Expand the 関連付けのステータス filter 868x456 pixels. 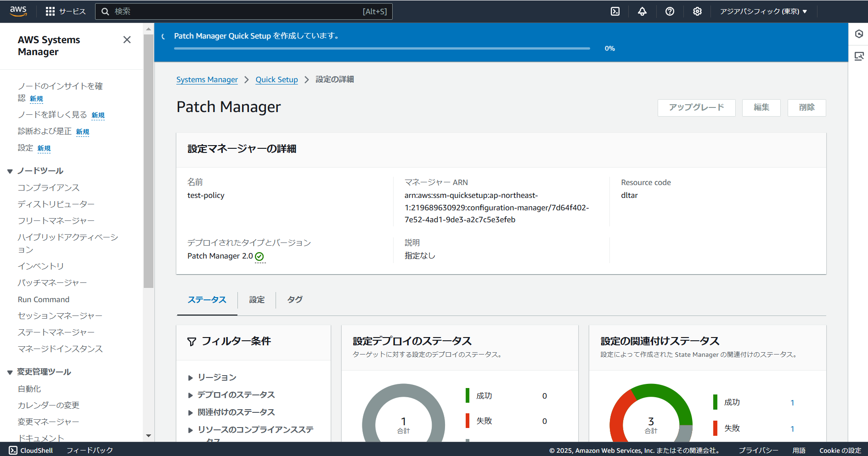click(x=236, y=412)
